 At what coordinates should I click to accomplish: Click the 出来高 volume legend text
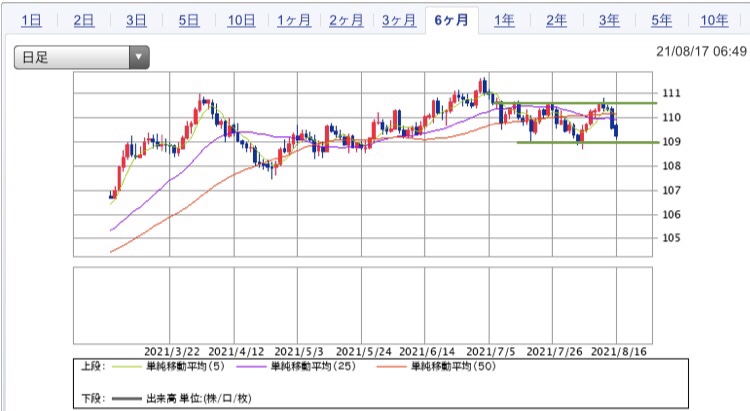[199, 398]
